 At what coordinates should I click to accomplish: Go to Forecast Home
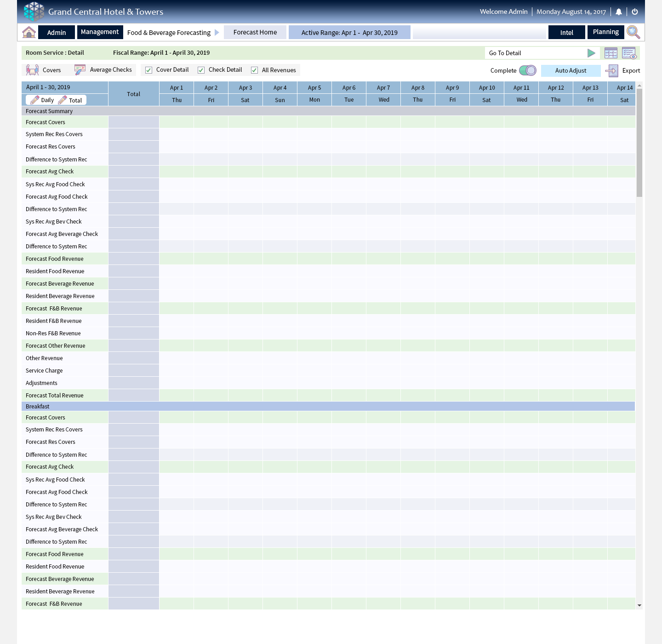click(255, 32)
